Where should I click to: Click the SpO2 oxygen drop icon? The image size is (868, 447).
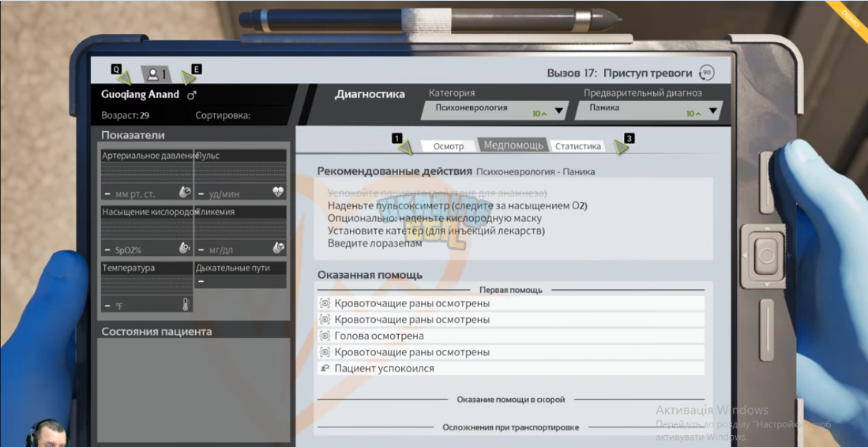[186, 248]
